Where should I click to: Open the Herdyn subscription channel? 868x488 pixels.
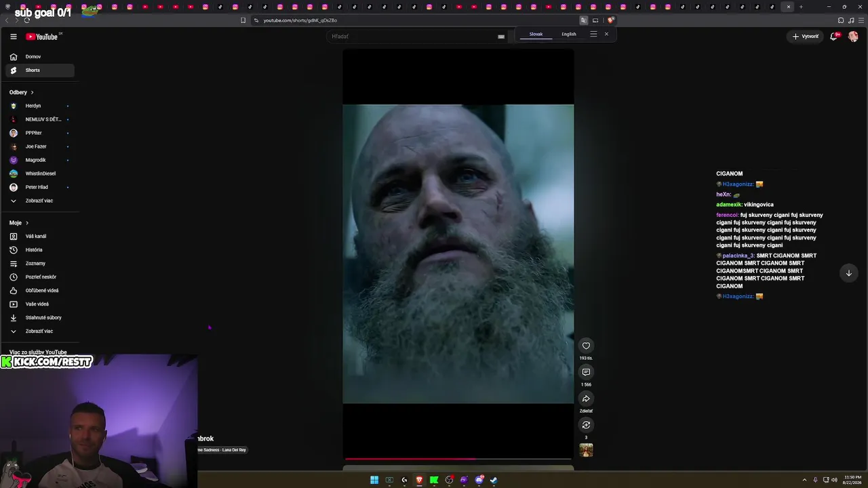pyautogui.click(x=41, y=106)
